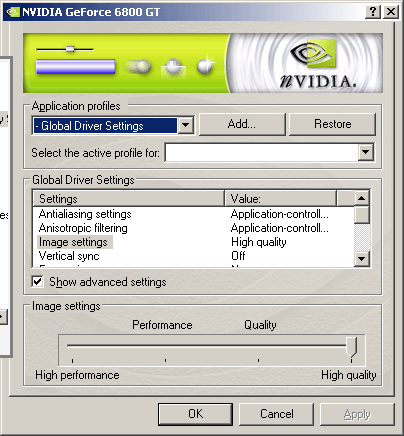Viewport: 404px width, 436px height.
Task: Click the blue bar graphic in banner
Action: point(75,66)
